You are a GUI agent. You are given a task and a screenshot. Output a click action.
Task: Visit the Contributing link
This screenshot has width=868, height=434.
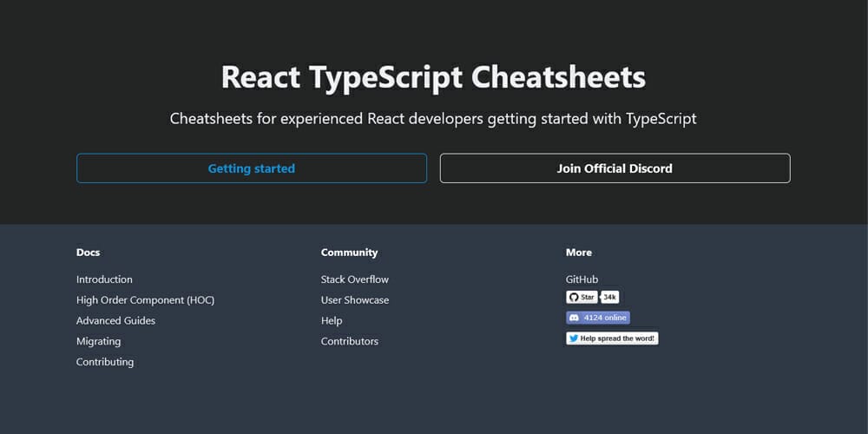click(105, 361)
